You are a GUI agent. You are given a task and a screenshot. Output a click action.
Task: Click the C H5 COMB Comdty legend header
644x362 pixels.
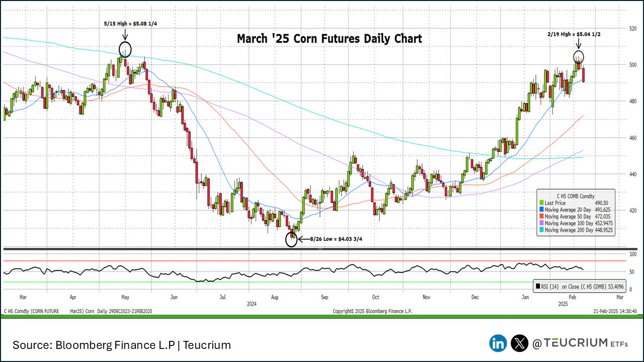tap(575, 196)
